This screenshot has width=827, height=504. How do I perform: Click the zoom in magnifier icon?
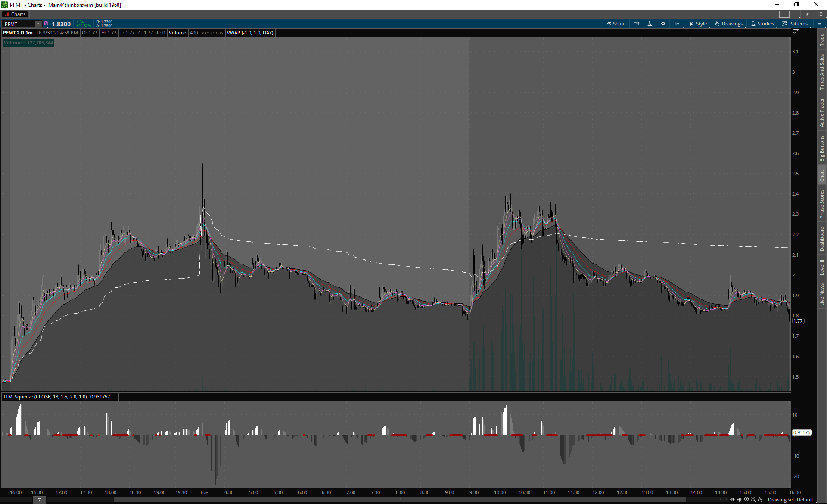click(x=746, y=500)
